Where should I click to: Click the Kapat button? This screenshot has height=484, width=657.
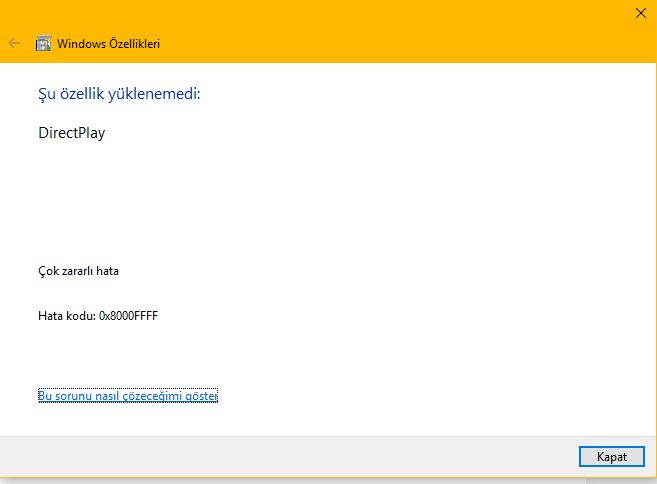click(x=611, y=456)
